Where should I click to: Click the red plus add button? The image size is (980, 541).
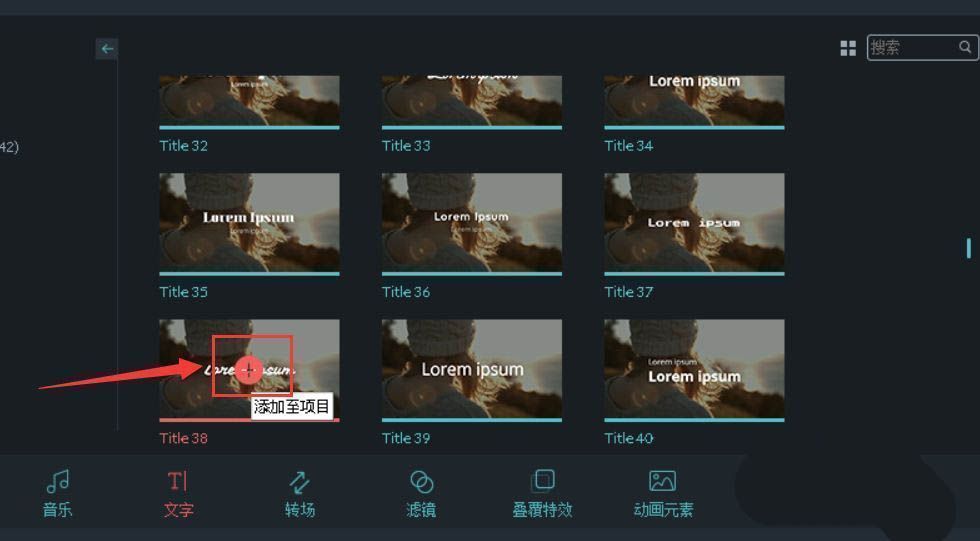tap(249, 369)
